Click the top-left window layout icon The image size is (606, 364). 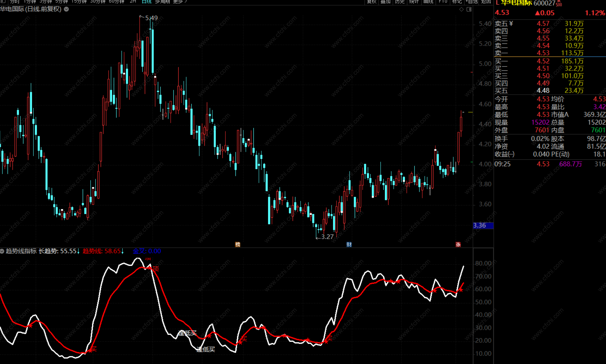tap(3, 1)
